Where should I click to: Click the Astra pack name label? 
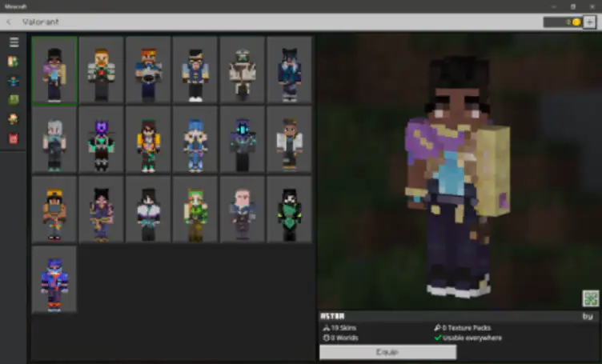pyautogui.click(x=332, y=316)
